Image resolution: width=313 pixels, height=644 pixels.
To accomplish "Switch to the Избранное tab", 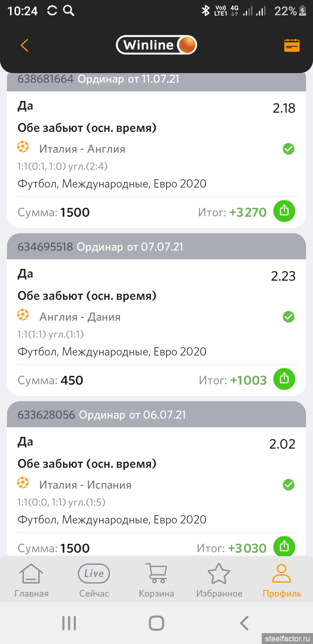I will click(219, 580).
